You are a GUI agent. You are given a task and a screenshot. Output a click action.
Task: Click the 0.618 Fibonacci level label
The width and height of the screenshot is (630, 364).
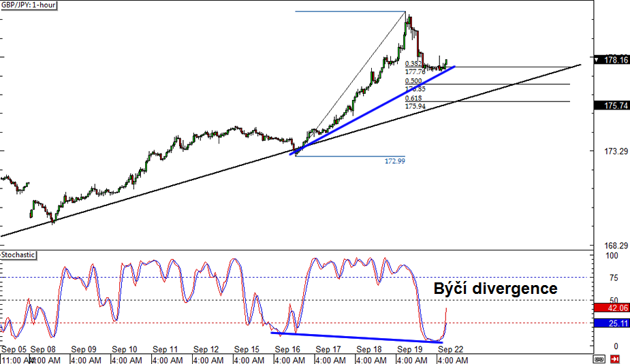tap(413, 99)
